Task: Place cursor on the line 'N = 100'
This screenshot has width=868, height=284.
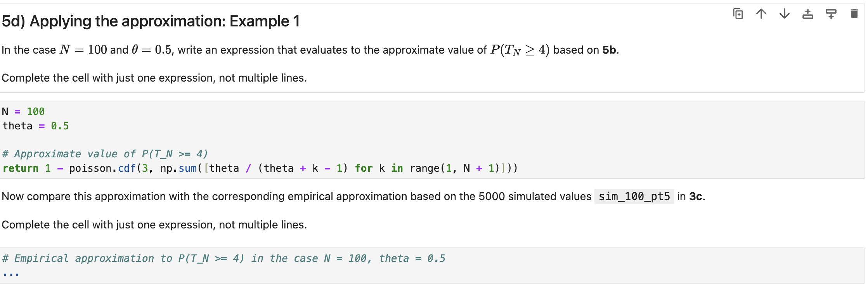Action: coord(23,112)
